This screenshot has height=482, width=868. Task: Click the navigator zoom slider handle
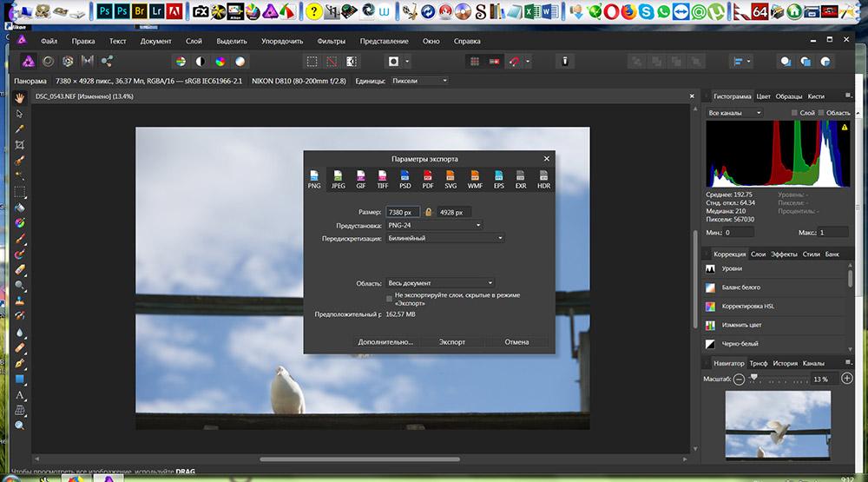click(753, 377)
